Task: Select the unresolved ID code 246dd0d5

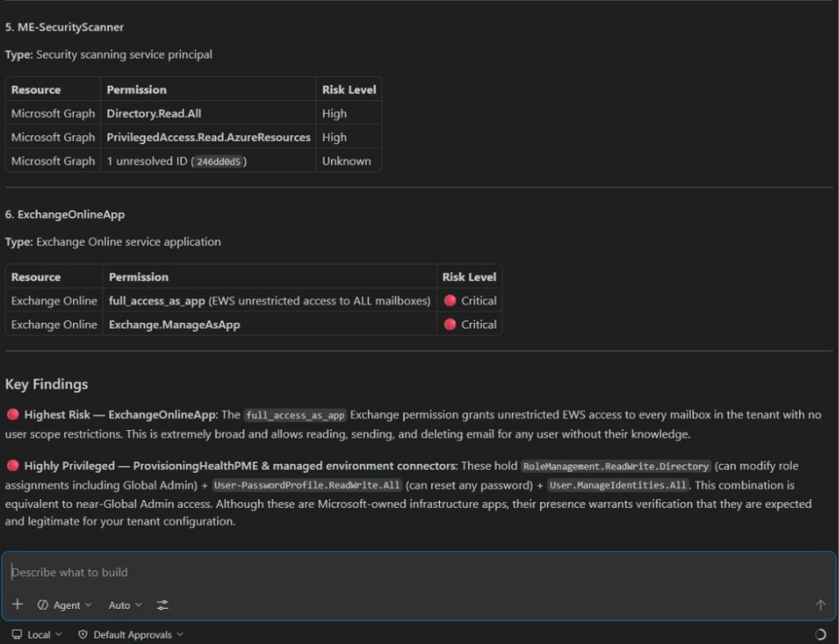Action: (219, 161)
